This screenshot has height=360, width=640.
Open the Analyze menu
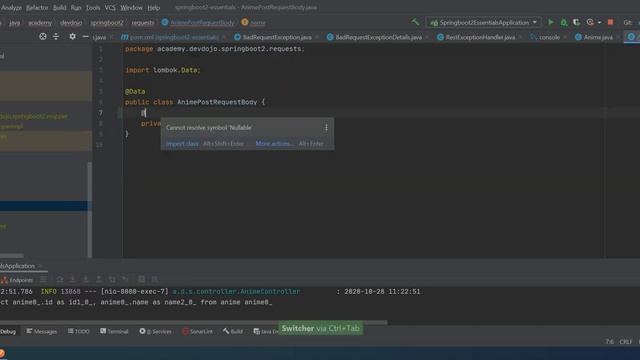[x=11, y=8]
